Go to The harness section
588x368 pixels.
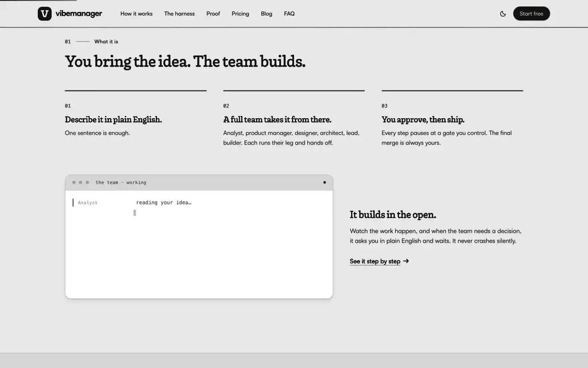point(179,14)
